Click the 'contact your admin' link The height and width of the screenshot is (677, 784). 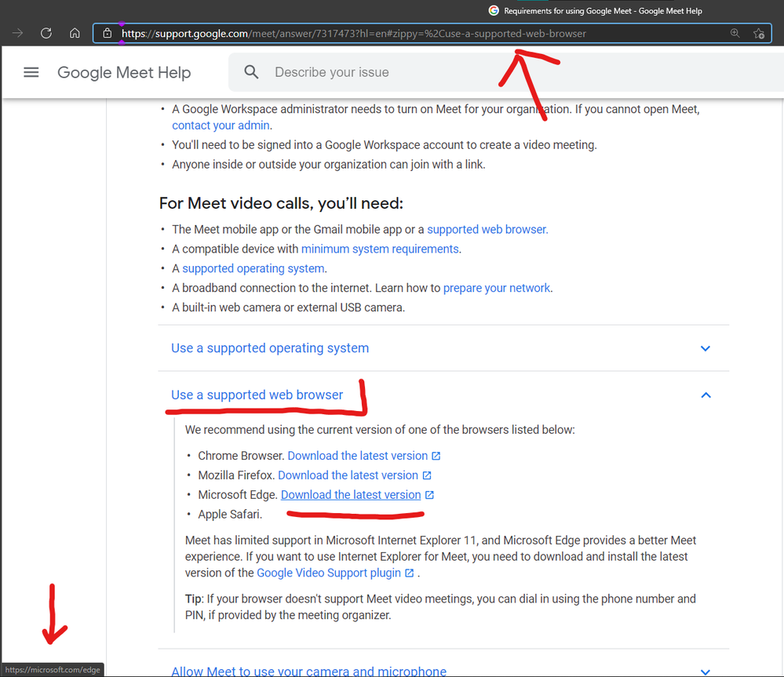tap(221, 126)
